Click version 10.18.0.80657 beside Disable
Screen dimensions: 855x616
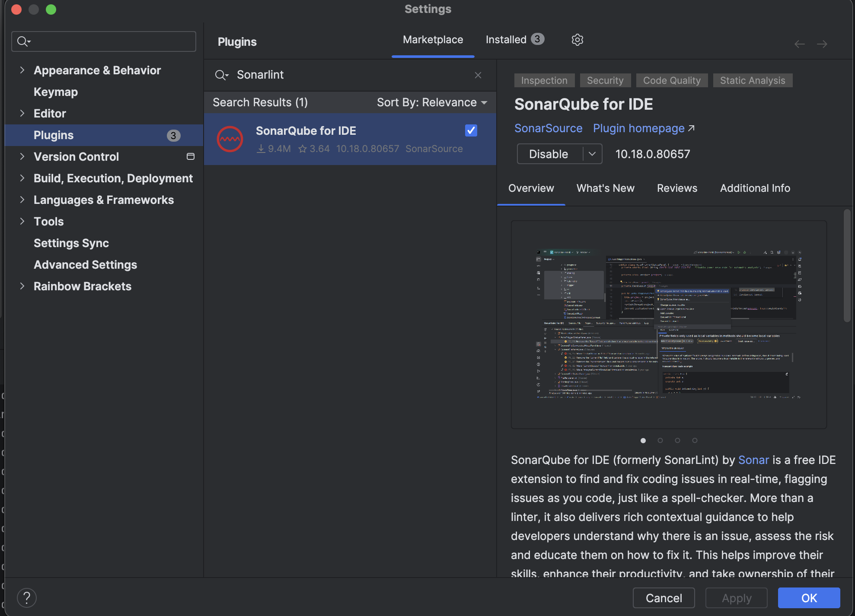click(653, 154)
